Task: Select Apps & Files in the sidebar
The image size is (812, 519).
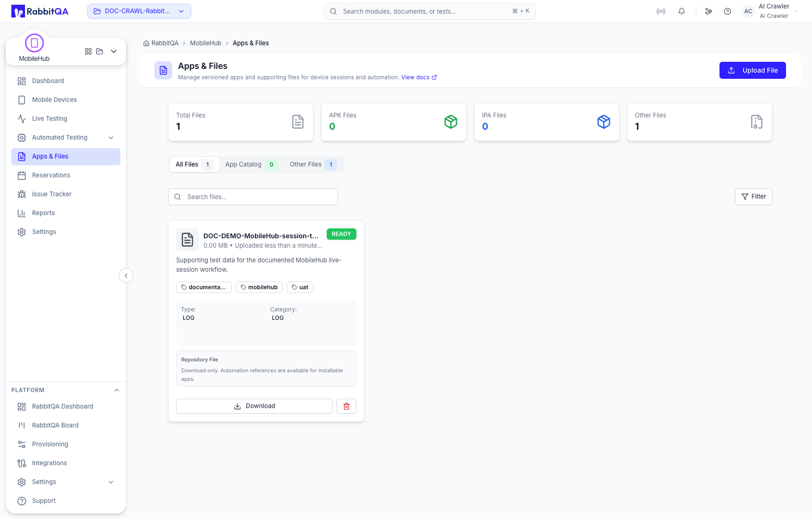Action: coord(66,157)
